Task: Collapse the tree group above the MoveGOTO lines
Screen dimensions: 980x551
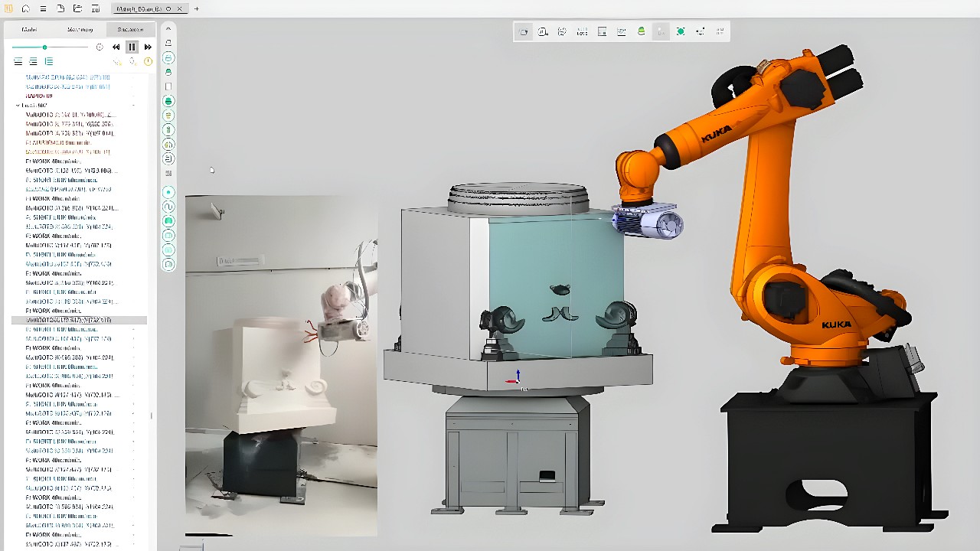Action: click(18, 105)
